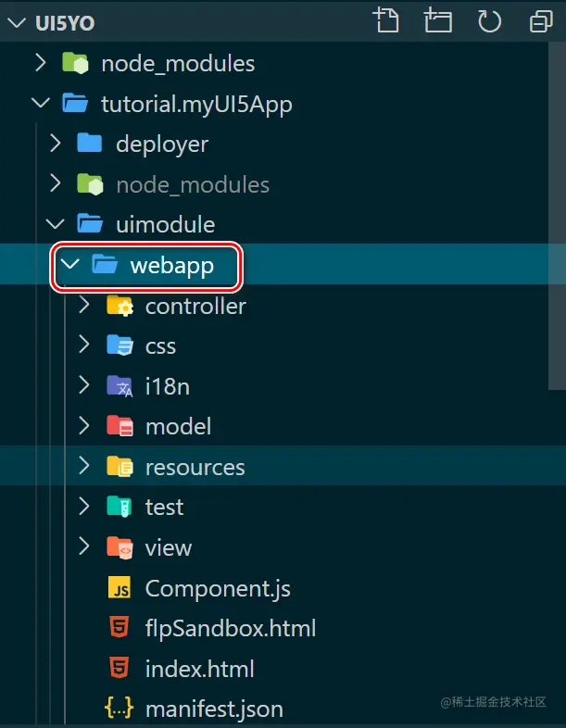Click the webapp open folder icon
The image size is (566, 728).
click(105, 265)
